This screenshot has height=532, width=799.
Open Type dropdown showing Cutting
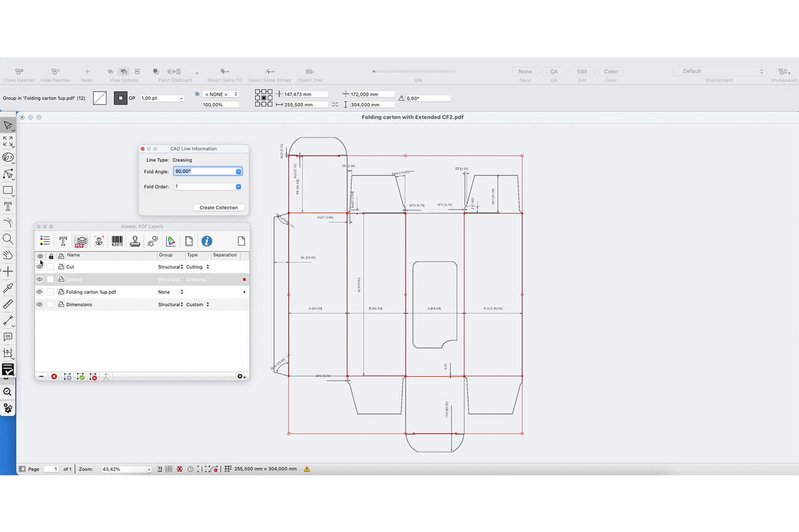click(198, 267)
